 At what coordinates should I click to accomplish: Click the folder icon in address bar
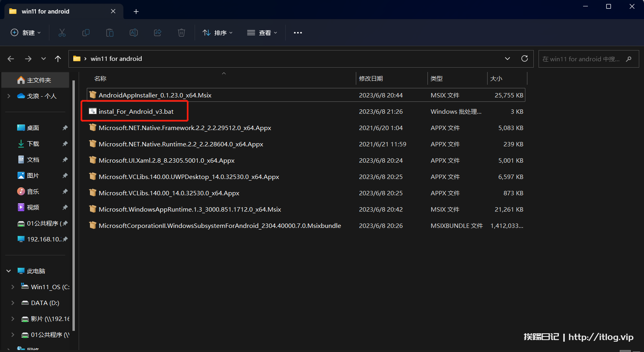point(77,58)
